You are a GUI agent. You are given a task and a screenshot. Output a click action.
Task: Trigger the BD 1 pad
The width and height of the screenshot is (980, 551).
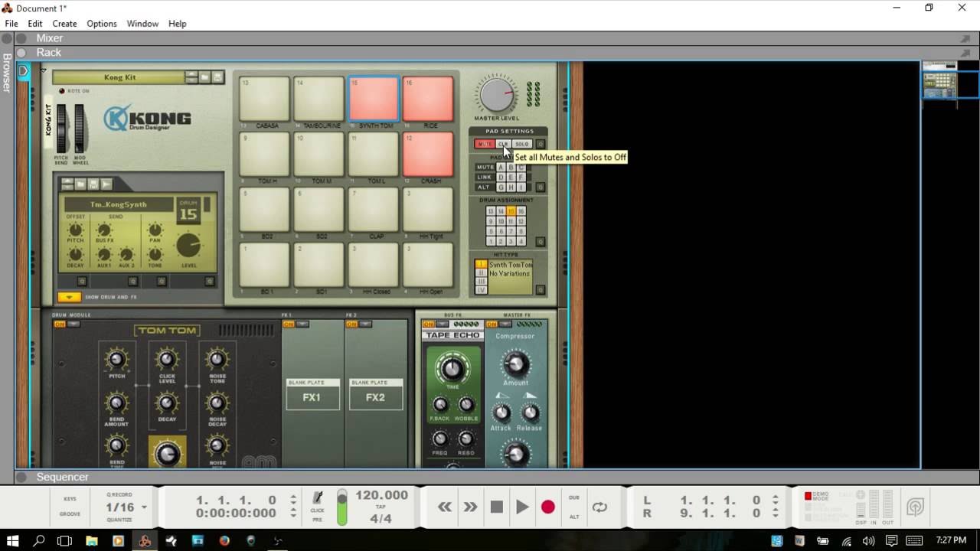pos(264,265)
